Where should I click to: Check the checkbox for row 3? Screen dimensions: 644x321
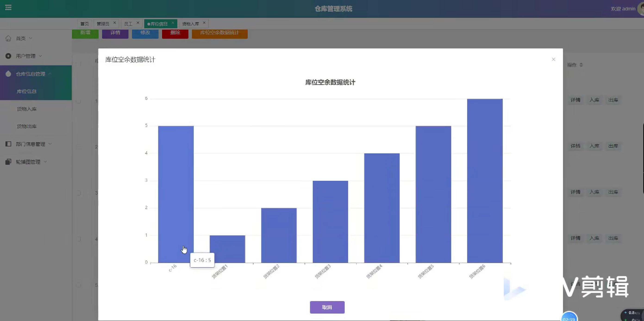tap(78, 193)
